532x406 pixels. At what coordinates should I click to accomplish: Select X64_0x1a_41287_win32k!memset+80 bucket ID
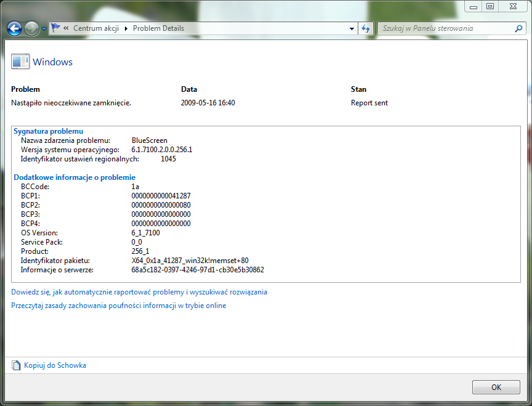point(190,261)
